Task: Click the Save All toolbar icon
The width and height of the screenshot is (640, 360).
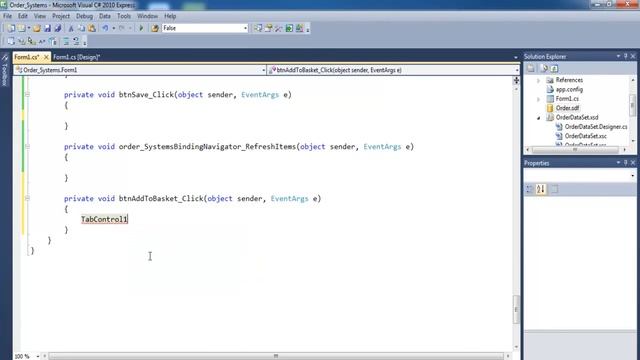Action: tap(58, 28)
